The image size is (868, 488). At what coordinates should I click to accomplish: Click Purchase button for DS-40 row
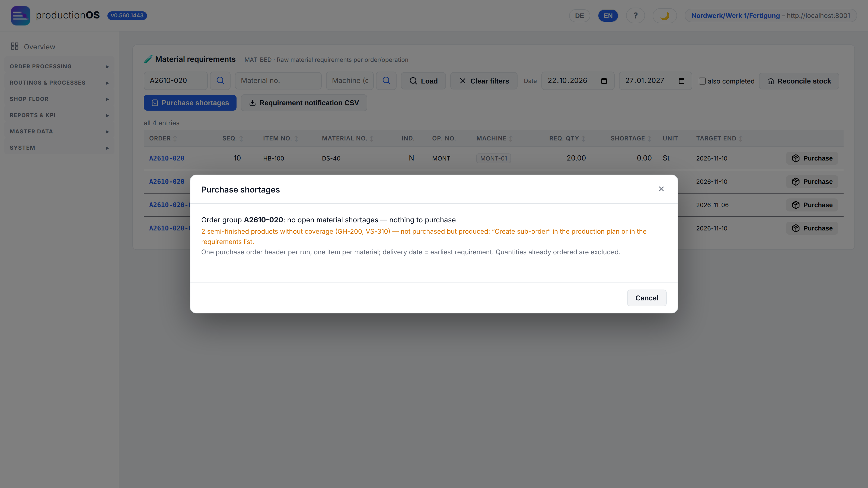tap(812, 158)
